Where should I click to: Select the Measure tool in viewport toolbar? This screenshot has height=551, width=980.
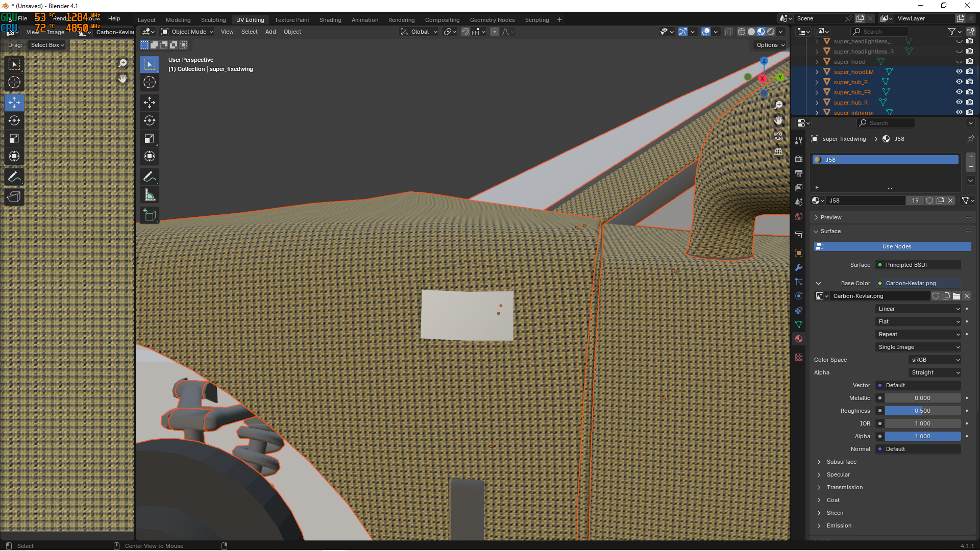pyautogui.click(x=150, y=195)
